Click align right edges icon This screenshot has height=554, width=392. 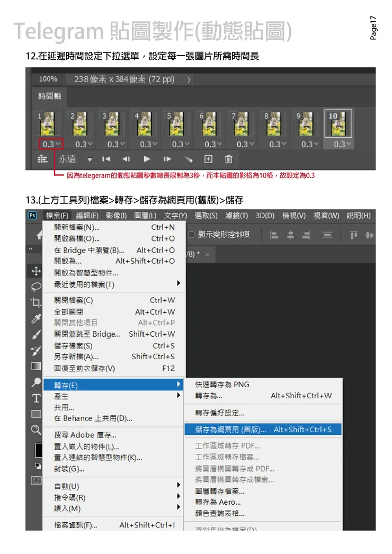tap(306, 235)
